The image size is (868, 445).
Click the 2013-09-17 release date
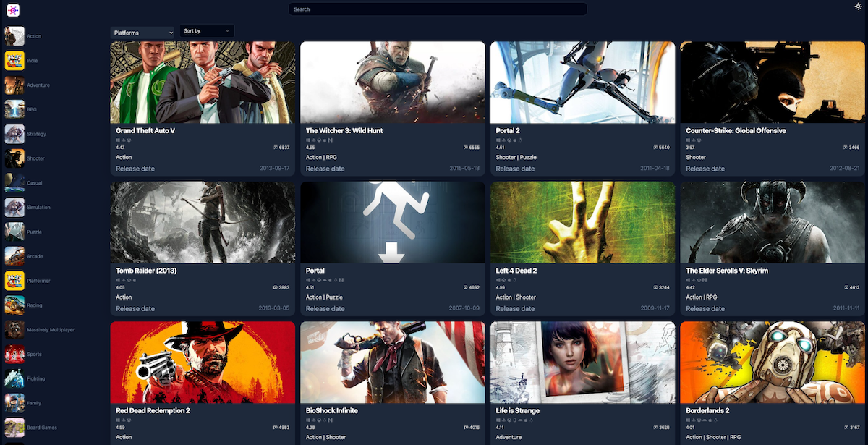(275, 169)
